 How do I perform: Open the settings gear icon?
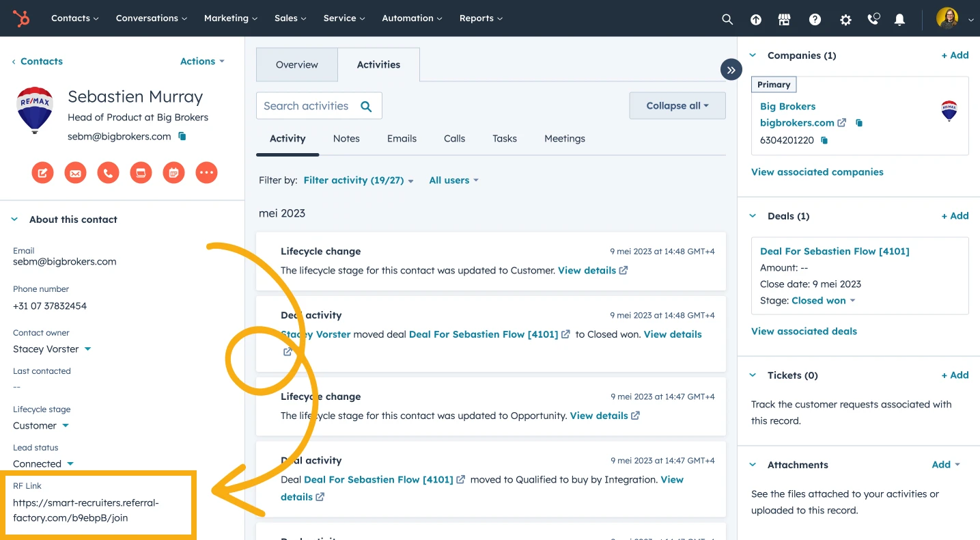pos(845,19)
